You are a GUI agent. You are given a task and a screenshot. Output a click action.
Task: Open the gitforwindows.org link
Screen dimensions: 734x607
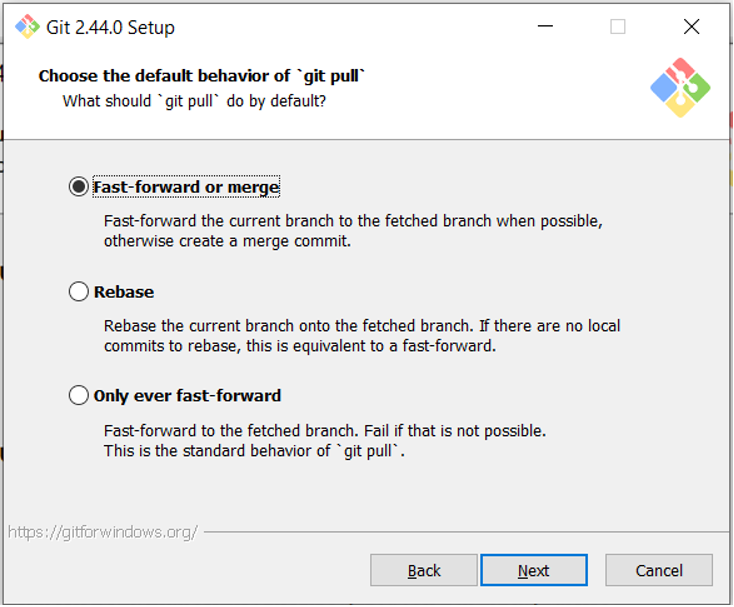[x=103, y=532]
